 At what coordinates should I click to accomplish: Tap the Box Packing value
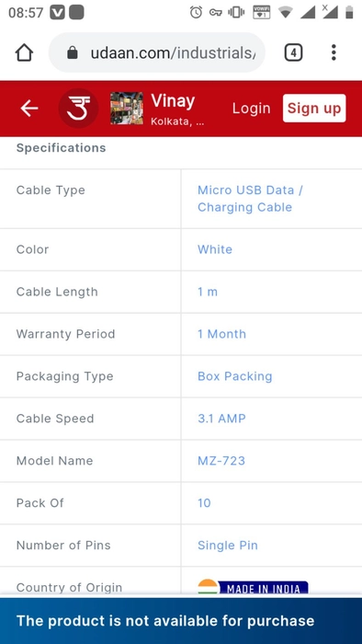coord(235,376)
